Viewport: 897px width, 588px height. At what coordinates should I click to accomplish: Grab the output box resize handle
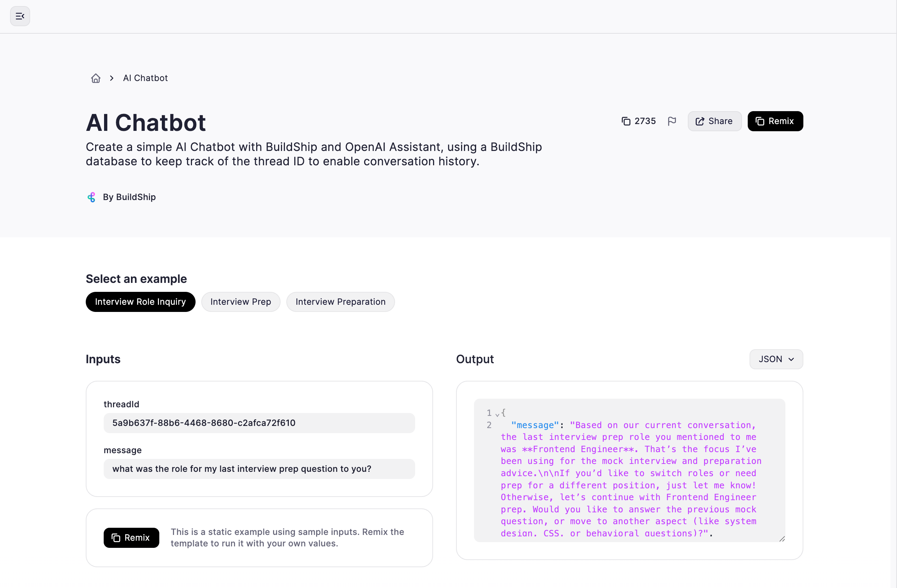[x=782, y=539]
